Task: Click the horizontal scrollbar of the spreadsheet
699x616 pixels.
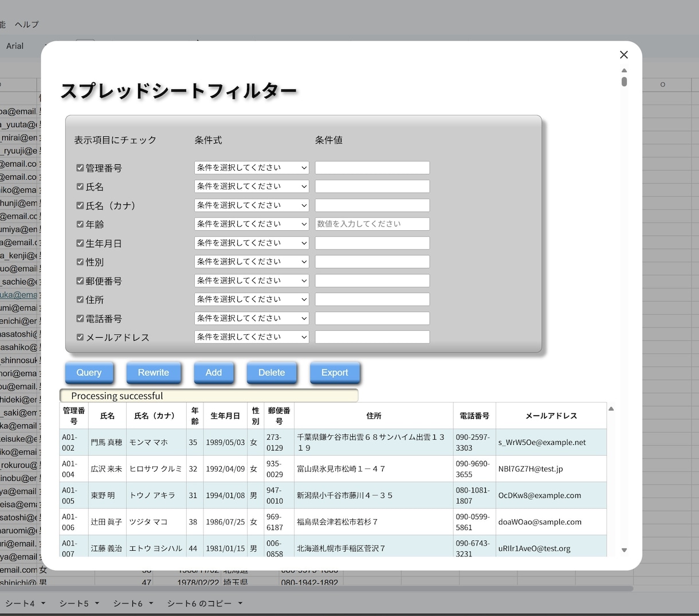Action: [316, 588]
